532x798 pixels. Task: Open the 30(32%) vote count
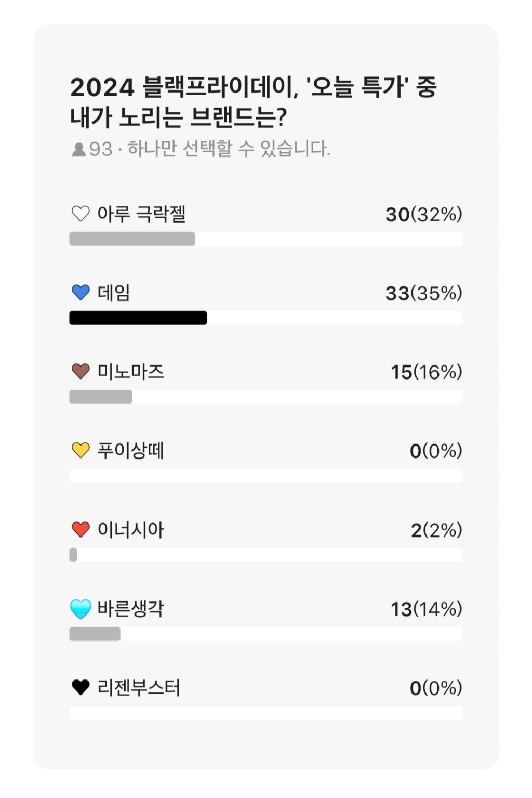coord(423,214)
